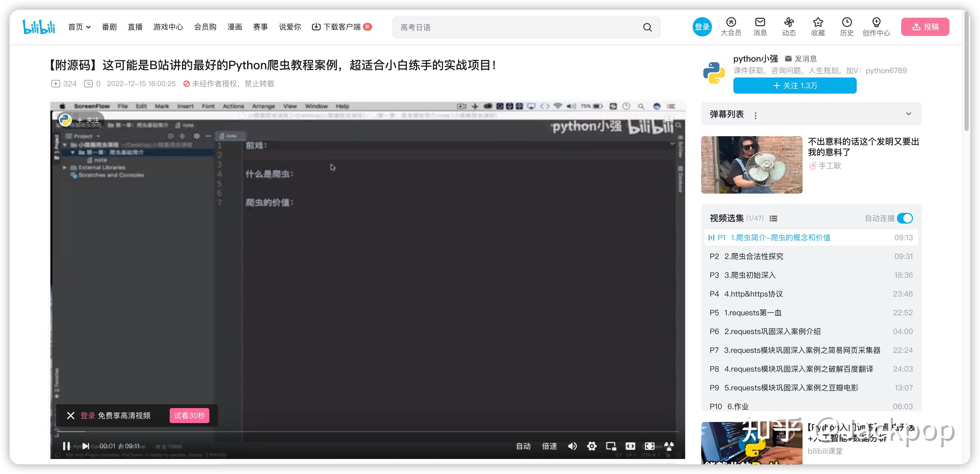Skip to next video in player
This screenshot has height=474, width=980.
click(86, 446)
